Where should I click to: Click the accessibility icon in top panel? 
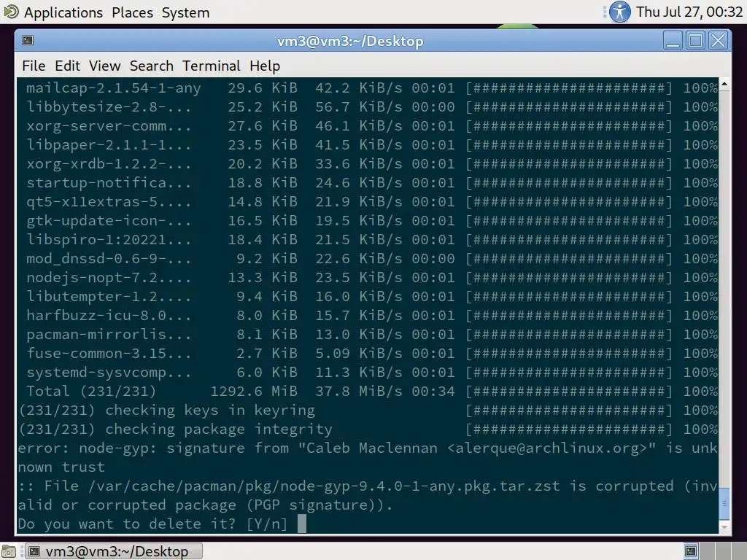(x=619, y=12)
